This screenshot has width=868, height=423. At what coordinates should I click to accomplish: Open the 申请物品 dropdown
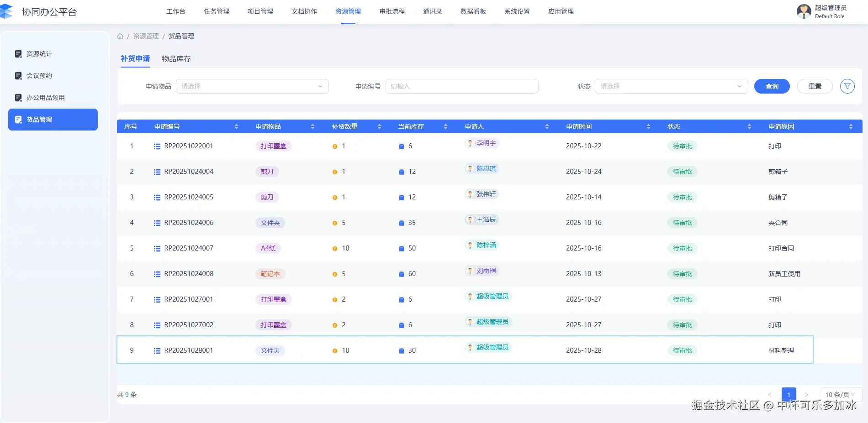[252, 86]
